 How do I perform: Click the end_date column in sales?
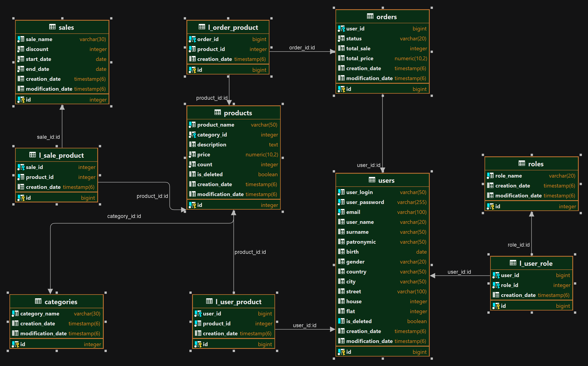click(x=62, y=69)
